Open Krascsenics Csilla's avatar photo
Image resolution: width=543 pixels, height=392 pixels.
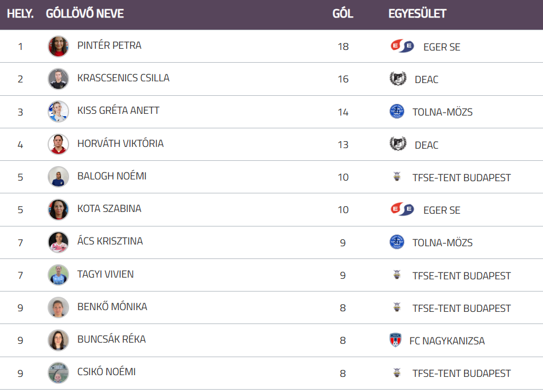(58, 79)
